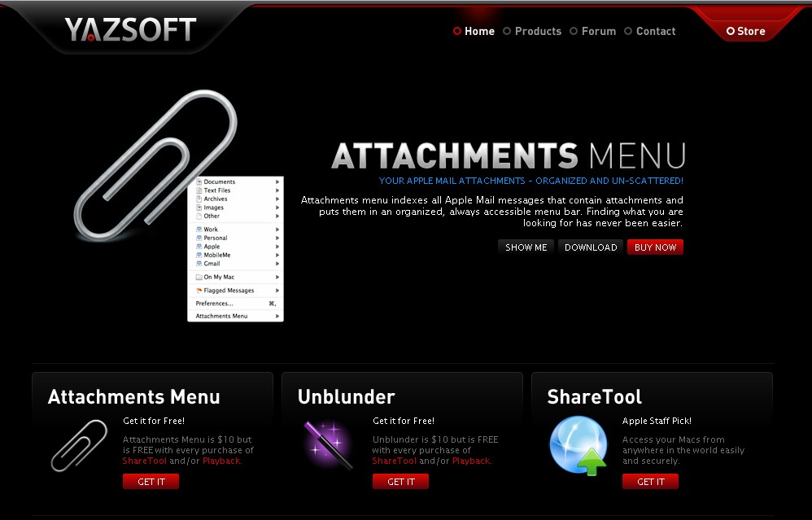This screenshot has height=520, width=812.
Task: Click the red BUY NOW button
Action: click(x=655, y=247)
